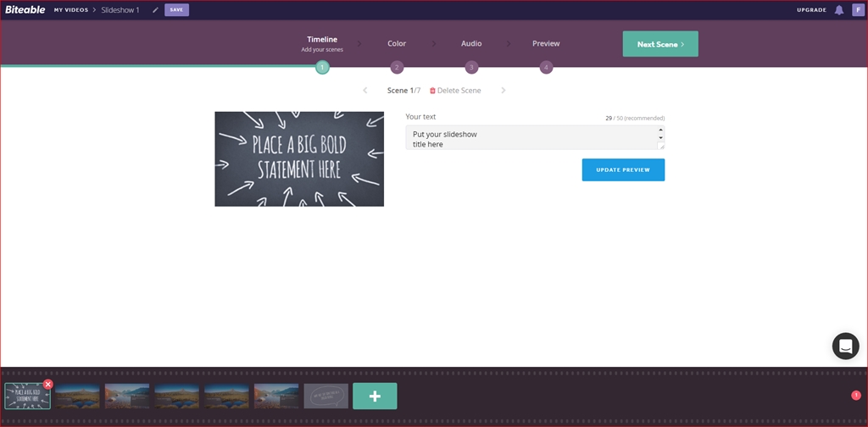The image size is (868, 427).
Task: Click the Biteable logo
Action: (x=25, y=9)
